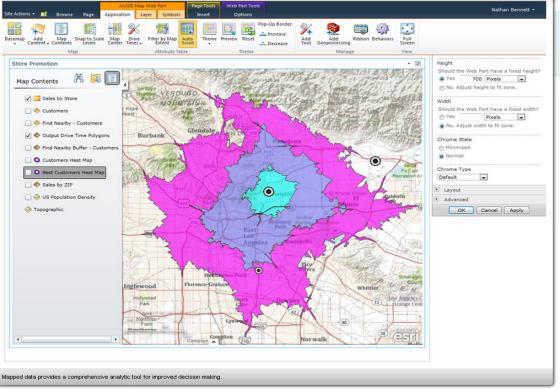
Task: Click the Cancel button
Action: coord(489,210)
